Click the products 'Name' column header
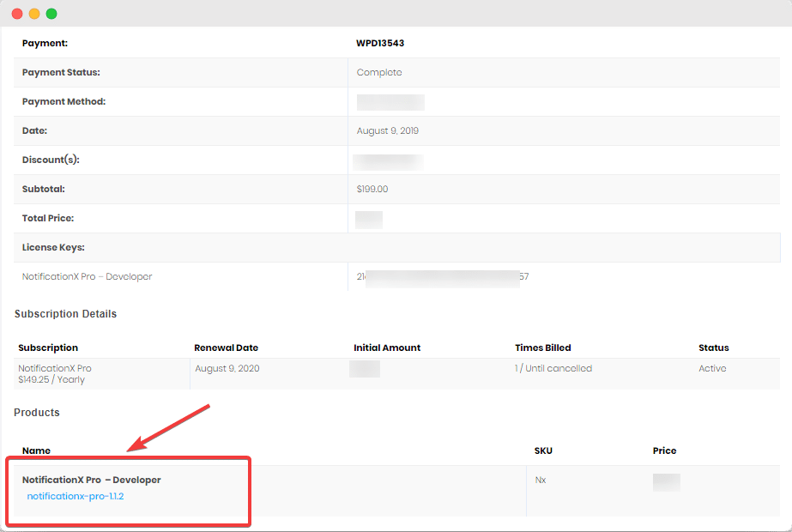 point(36,450)
